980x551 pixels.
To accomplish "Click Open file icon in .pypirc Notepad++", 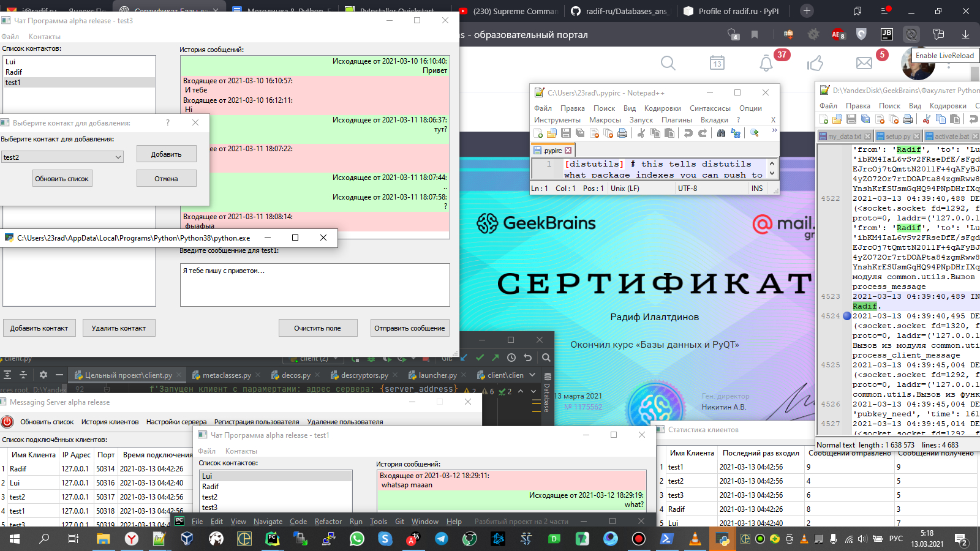I will (552, 133).
